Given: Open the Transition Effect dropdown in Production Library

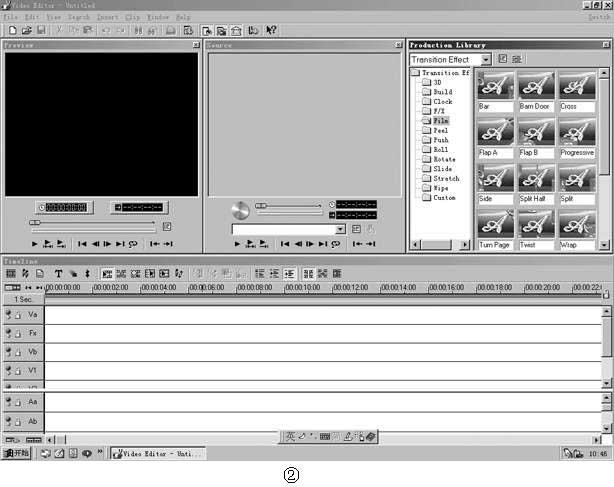Looking at the screenshot, I should 486,60.
